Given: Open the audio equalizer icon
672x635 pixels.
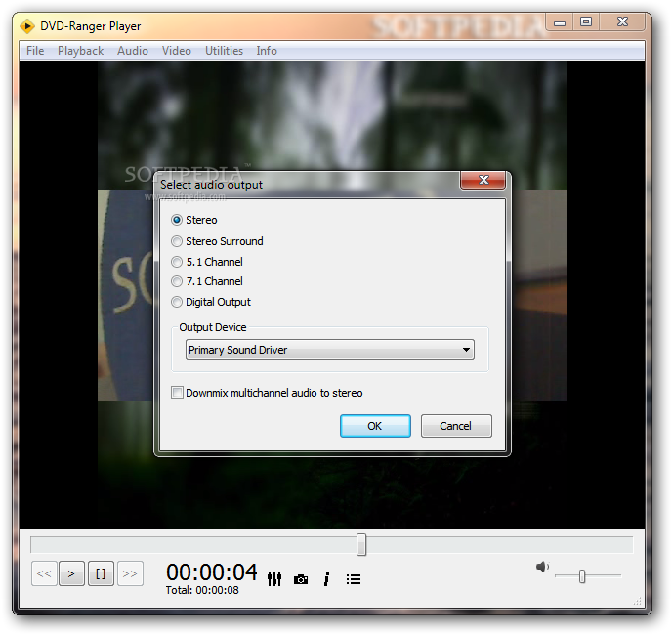Looking at the screenshot, I should point(274,579).
